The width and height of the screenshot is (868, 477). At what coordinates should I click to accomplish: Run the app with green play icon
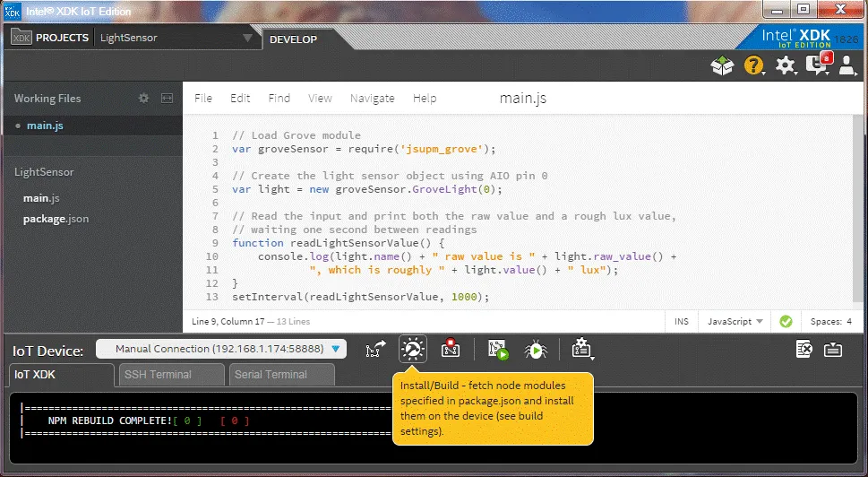tap(498, 350)
